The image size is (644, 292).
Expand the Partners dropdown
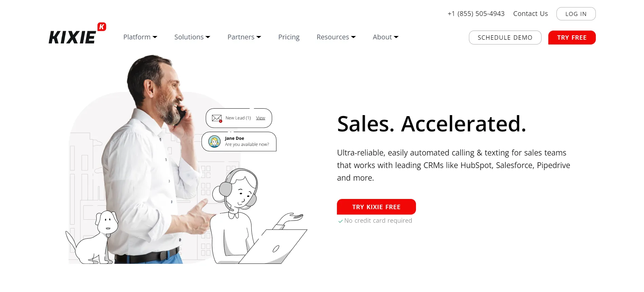(x=244, y=37)
